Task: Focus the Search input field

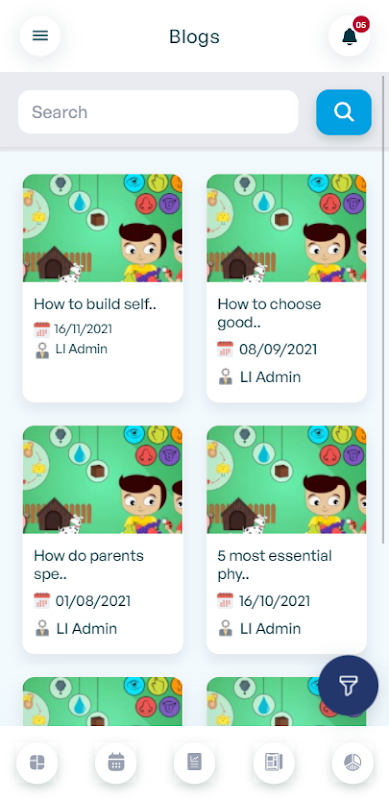Action: 158,112
